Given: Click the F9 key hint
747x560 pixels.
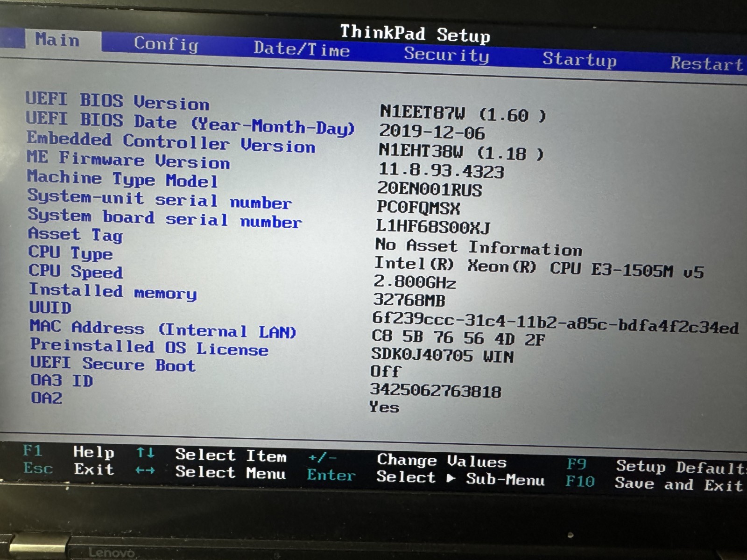Looking at the screenshot, I should click(576, 464).
